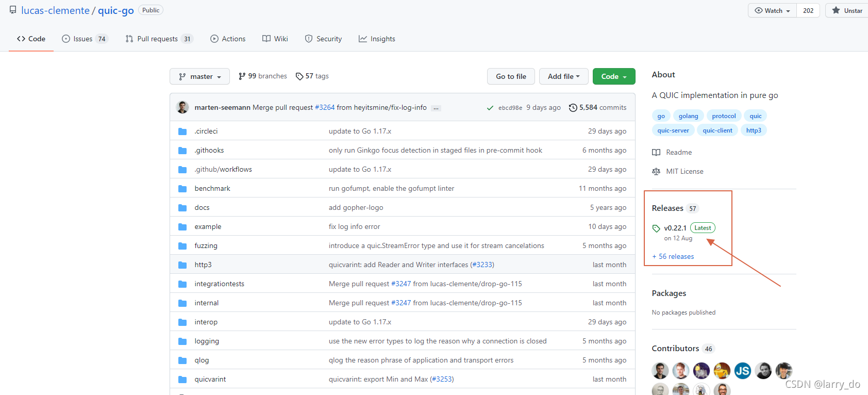Click the JS contributor avatar
Screen dimensions: 868x395
[x=743, y=370]
